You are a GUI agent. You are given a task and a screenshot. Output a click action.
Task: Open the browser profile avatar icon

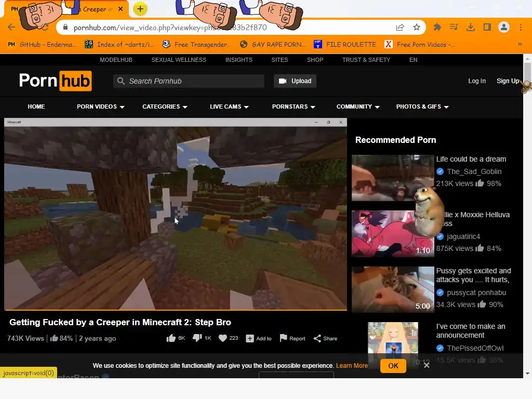tap(504, 27)
